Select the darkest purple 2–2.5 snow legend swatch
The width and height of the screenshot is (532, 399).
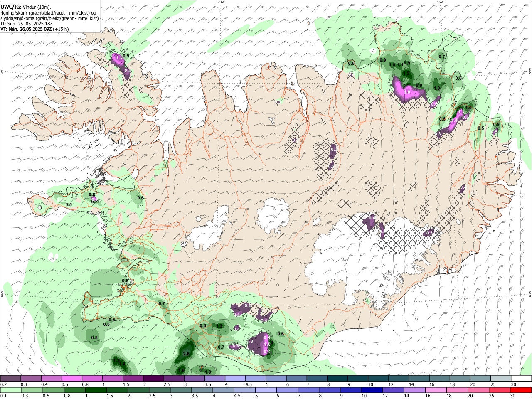click(x=153, y=379)
